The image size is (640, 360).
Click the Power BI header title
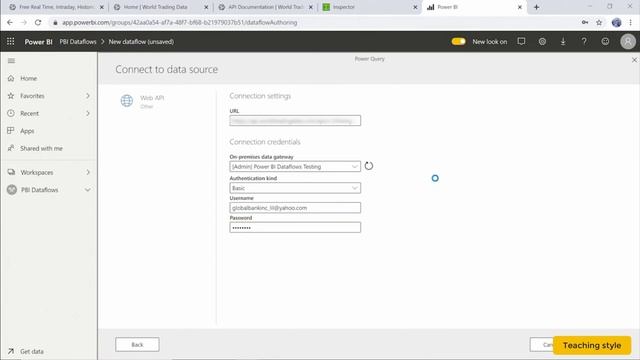pyautogui.click(x=38, y=42)
